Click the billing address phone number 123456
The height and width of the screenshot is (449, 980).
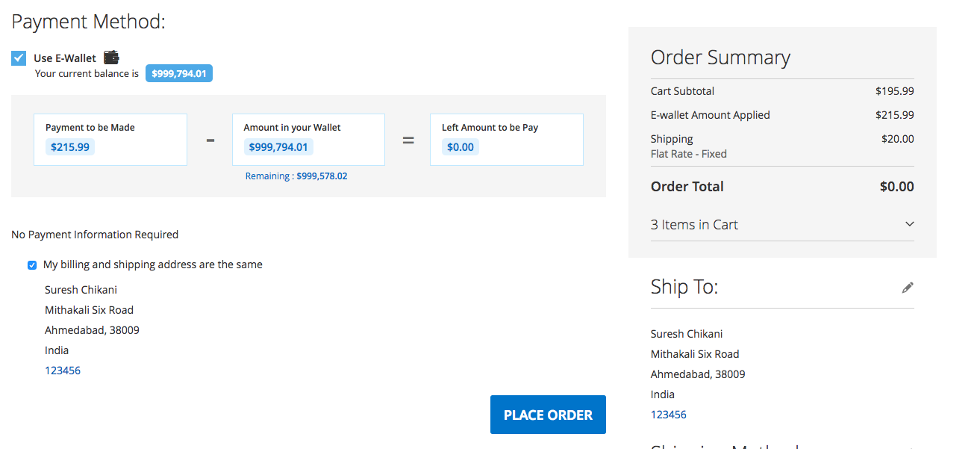pyautogui.click(x=63, y=371)
